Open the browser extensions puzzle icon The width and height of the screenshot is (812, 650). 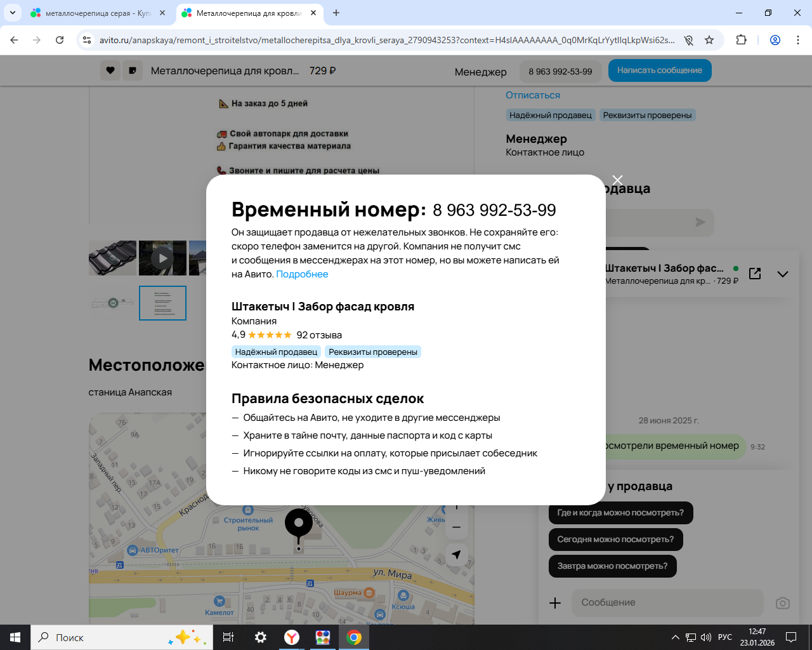(x=741, y=40)
